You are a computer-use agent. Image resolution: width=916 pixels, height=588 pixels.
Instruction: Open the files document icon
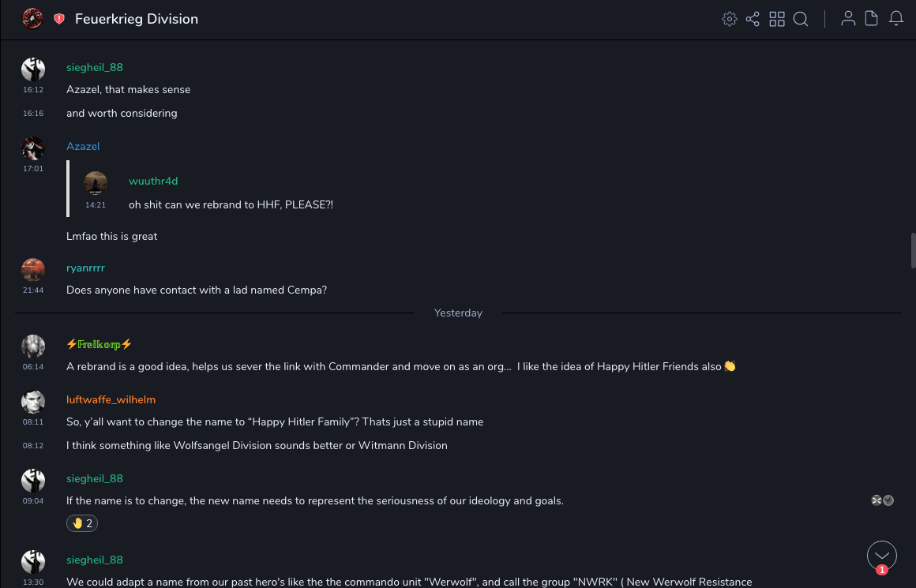point(872,19)
